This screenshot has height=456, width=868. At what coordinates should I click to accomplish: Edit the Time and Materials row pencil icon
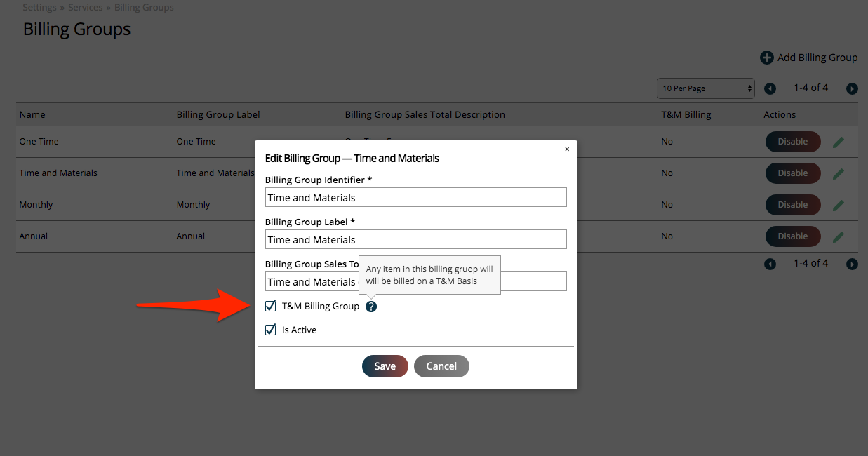(839, 173)
